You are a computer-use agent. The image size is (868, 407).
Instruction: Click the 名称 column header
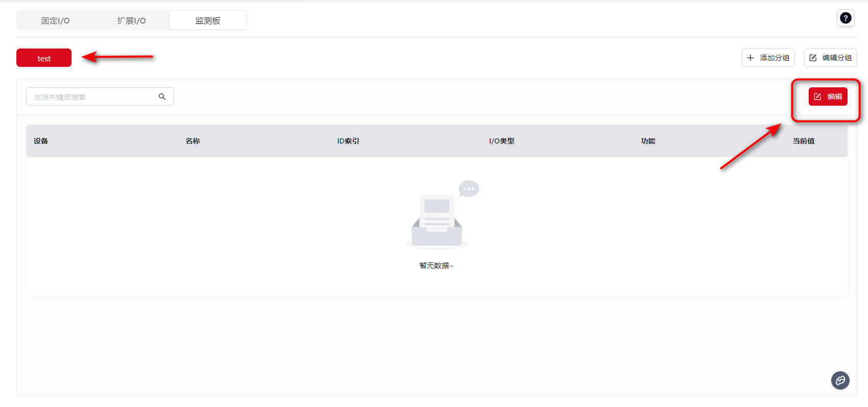193,141
